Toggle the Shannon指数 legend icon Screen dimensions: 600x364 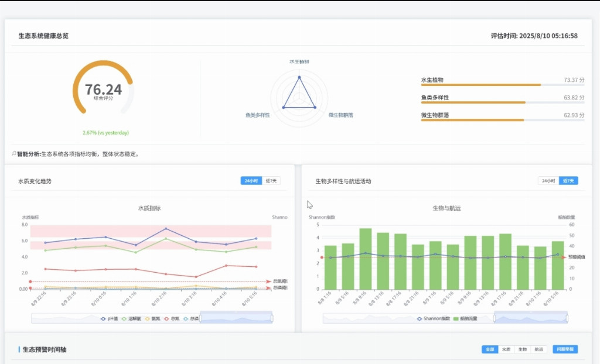(x=419, y=319)
